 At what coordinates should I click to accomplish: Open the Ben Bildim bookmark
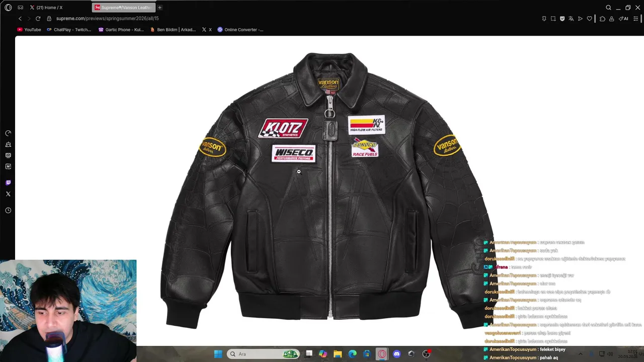173,30
